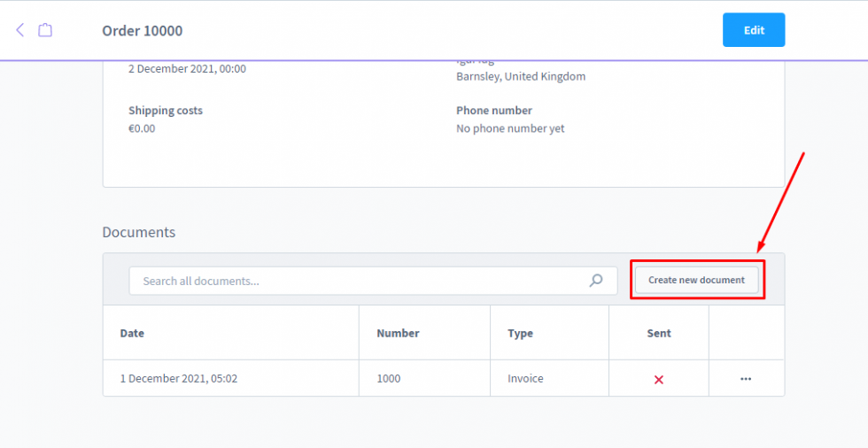868x448 pixels.
Task: Click the red X in the Sent column
Action: [659, 379]
